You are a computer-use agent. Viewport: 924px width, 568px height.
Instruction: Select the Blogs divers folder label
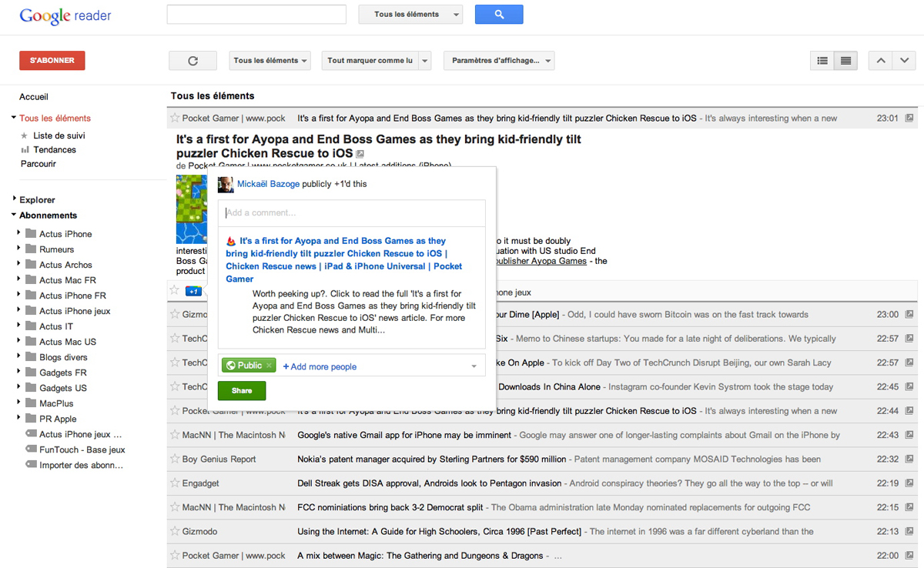point(63,357)
